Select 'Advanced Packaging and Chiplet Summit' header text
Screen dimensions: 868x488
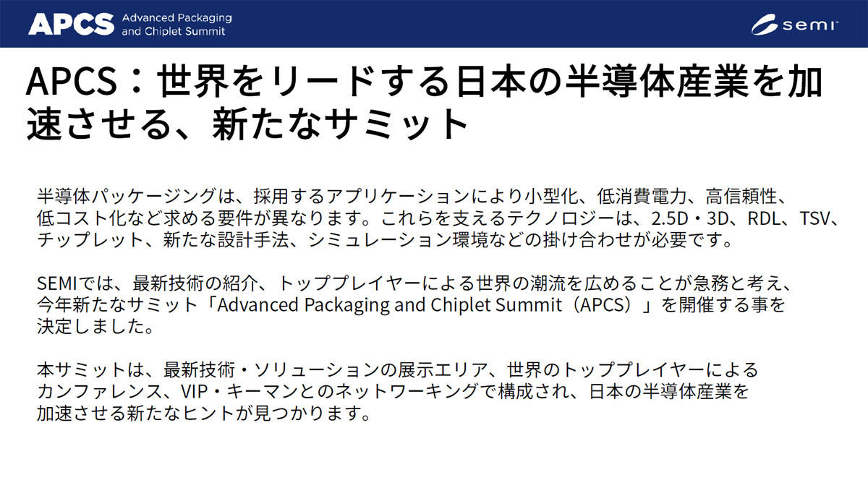click(177, 24)
